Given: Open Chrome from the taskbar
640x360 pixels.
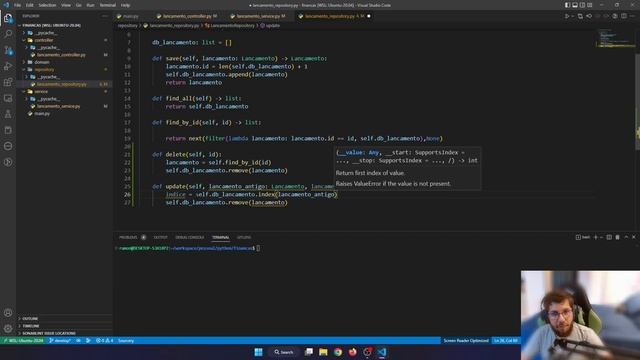Looking at the screenshot, I should pos(338,352).
